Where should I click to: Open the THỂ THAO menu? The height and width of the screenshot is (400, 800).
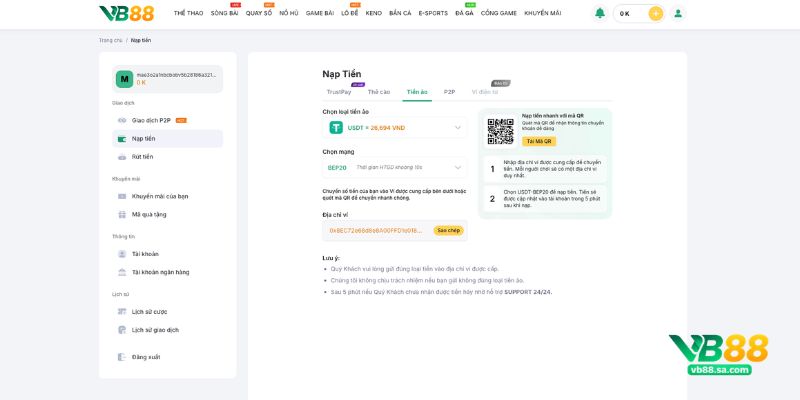click(x=188, y=13)
